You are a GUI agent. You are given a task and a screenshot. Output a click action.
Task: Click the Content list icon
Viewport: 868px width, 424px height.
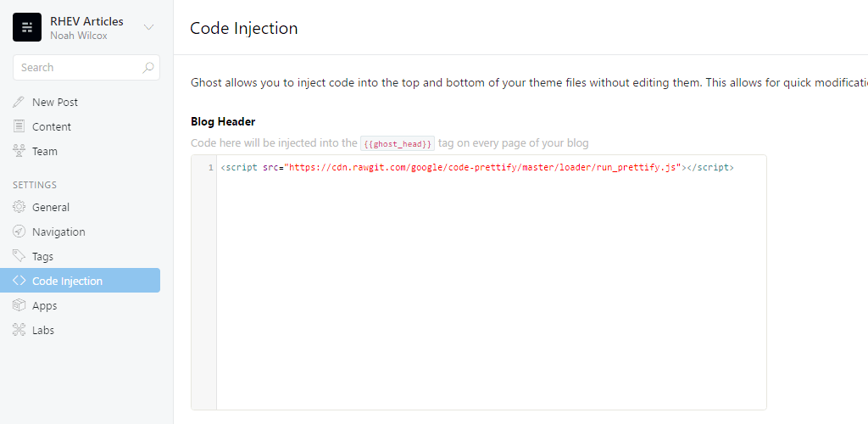click(x=19, y=126)
